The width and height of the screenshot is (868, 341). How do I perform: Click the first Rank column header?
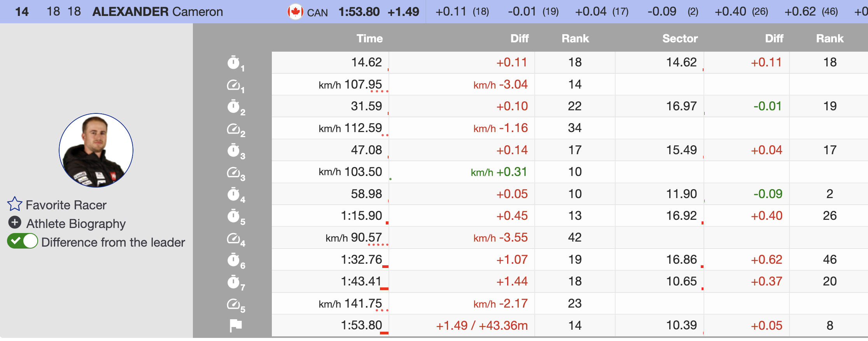[x=575, y=38]
